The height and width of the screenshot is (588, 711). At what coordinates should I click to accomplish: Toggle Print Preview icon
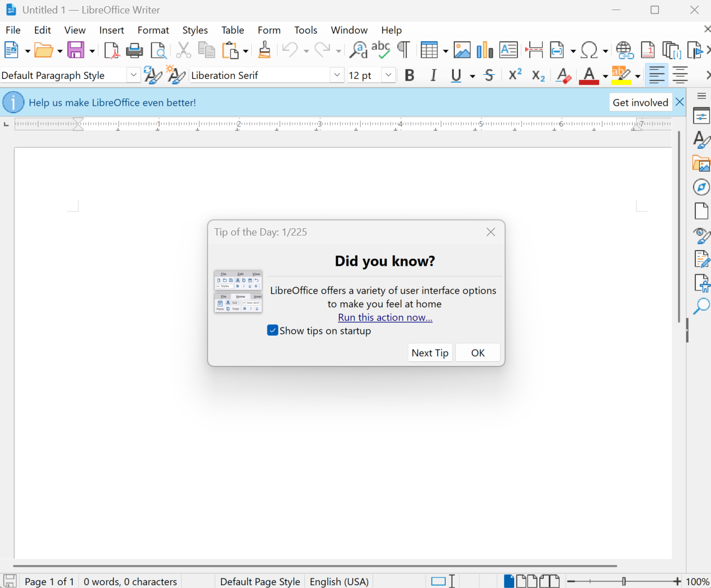tap(159, 50)
